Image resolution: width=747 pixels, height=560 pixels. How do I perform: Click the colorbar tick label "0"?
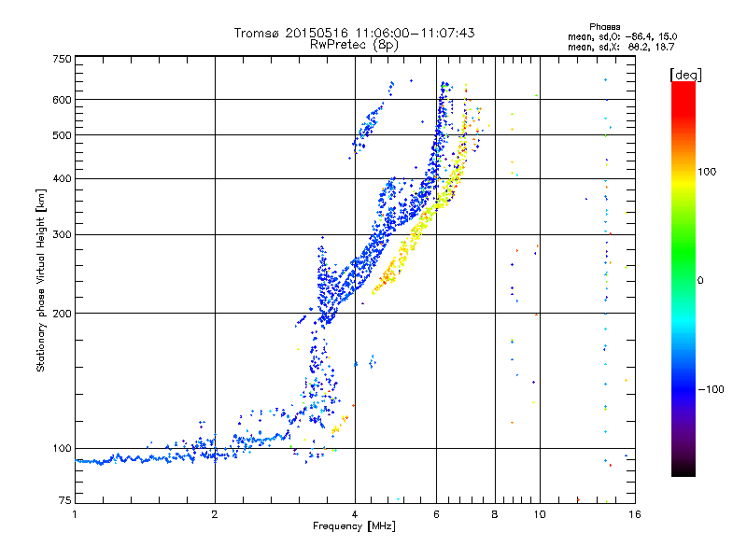(700, 281)
